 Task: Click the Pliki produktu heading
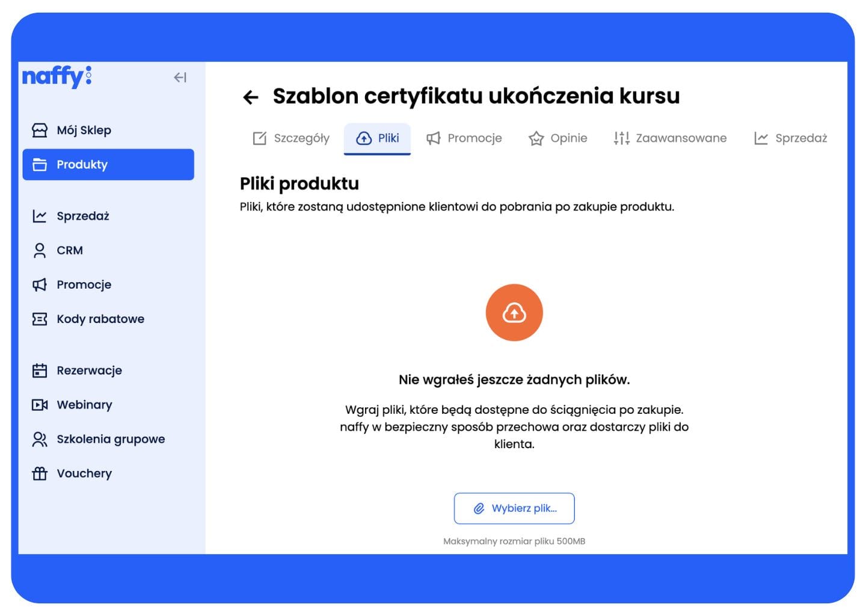(x=299, y=183)
